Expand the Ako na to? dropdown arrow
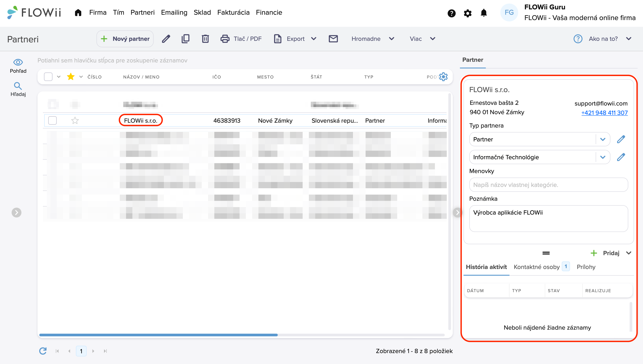The height and width of the screenshot is (364, 643). (628, 39)
